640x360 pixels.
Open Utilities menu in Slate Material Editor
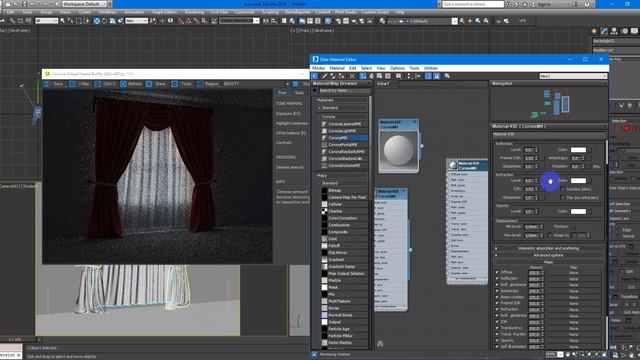coord(431,68)
